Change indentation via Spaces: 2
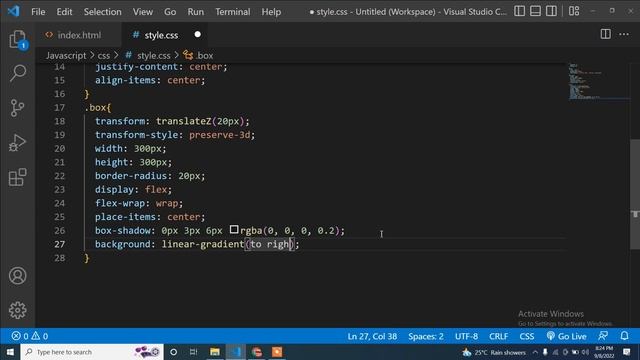 [426, 336]
